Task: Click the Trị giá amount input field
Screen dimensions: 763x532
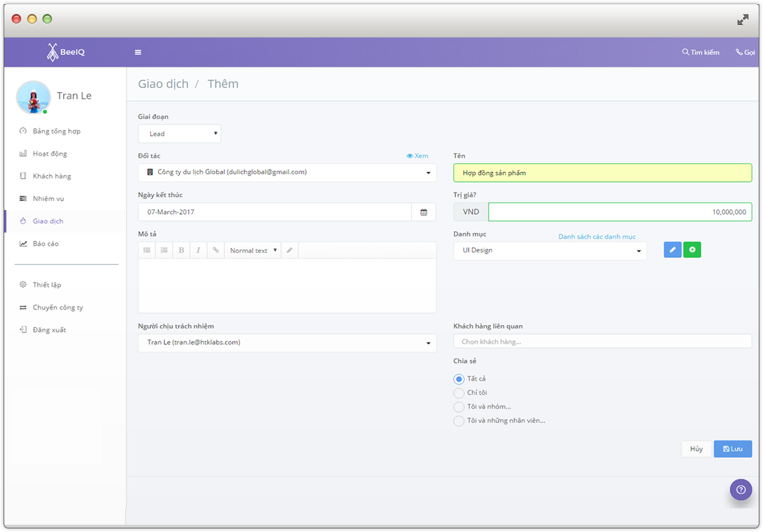Action: (620, 212)
